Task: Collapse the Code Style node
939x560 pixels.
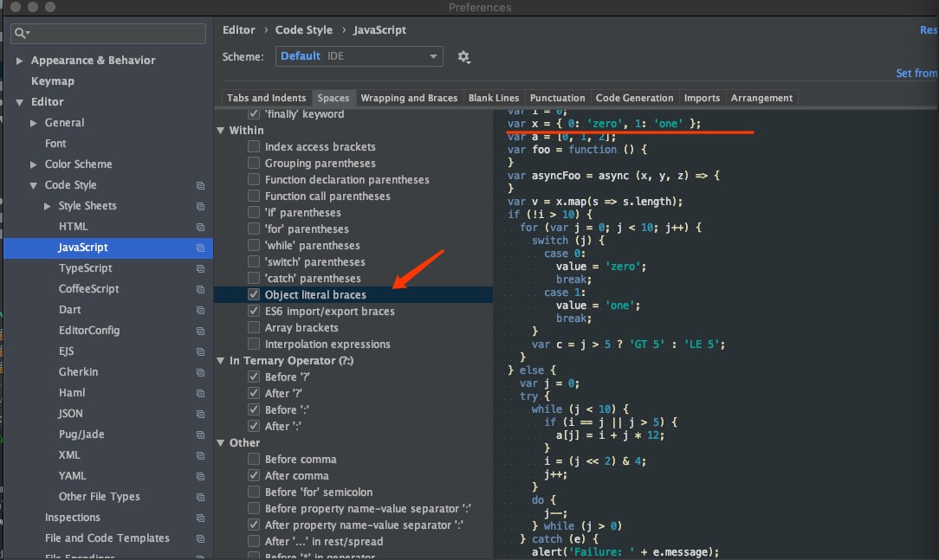Action: tap(34, 185)
